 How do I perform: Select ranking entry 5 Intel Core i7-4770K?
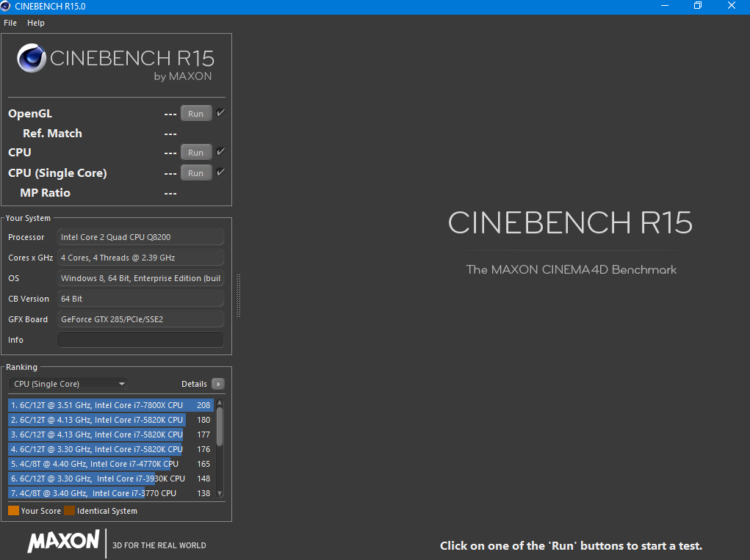(x=111, y=464)
